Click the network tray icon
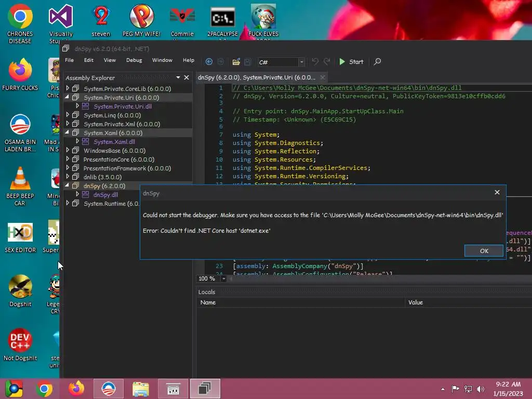 pyautogui.click(x=468, y=389)
